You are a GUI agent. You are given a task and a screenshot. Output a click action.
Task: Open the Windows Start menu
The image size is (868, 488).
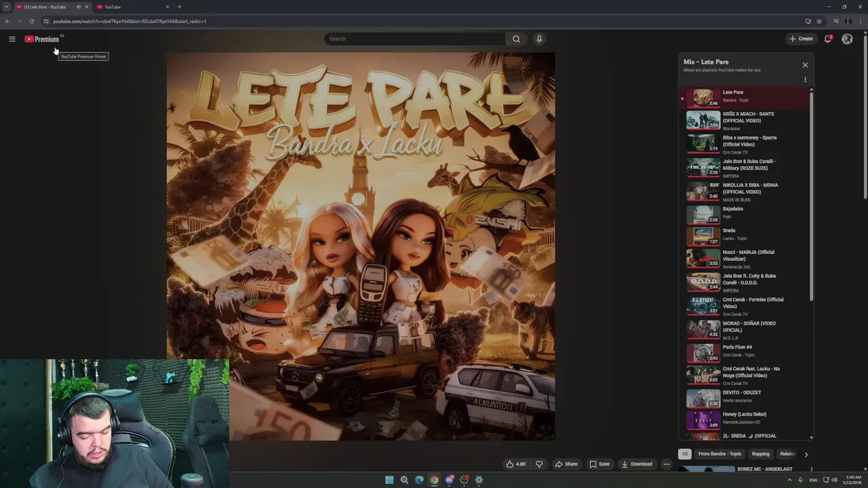(x=389, y=480)
